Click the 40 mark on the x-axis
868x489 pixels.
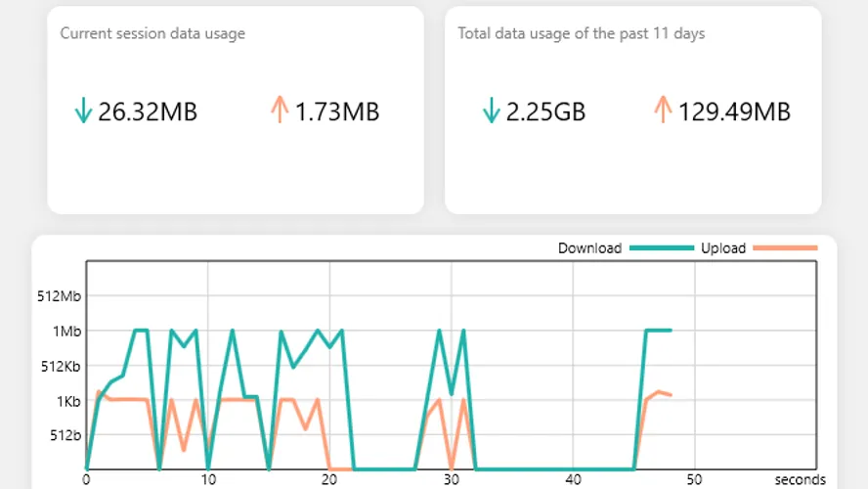click(x=573, y=480)
